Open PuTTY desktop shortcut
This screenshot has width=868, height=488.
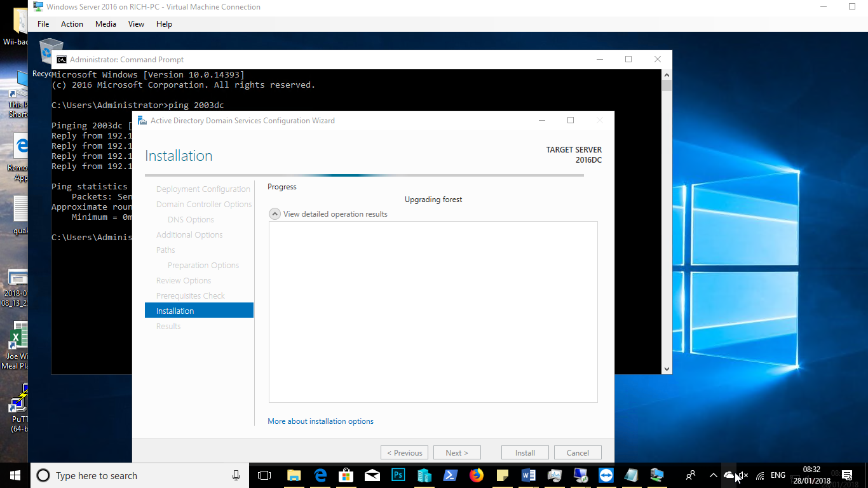pos(19,407)
